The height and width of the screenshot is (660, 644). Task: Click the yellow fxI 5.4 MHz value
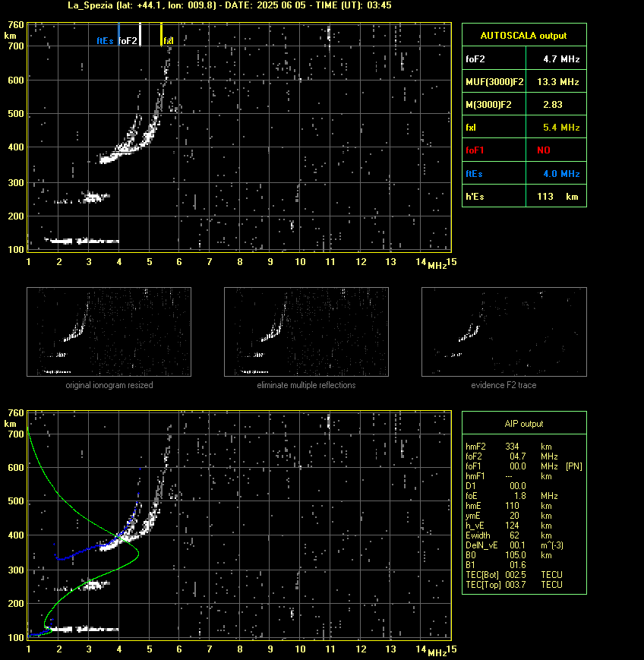click(561, 127)
